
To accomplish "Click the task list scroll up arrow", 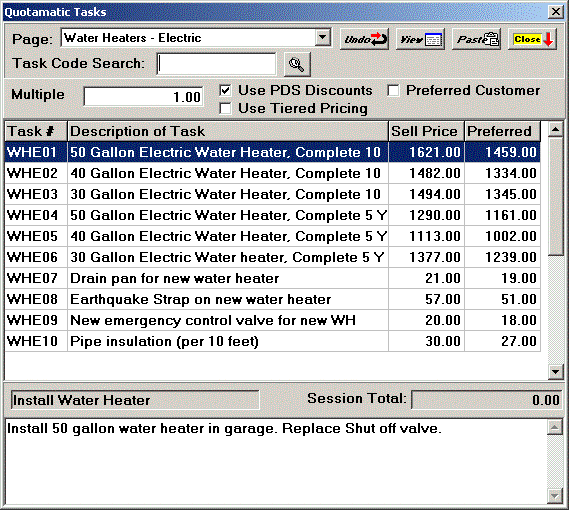I will coord(556,129).
